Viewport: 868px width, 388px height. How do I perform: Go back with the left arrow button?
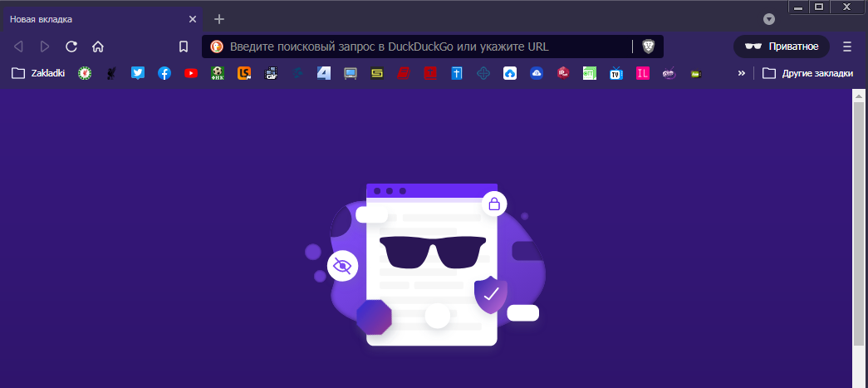point(18,47)
